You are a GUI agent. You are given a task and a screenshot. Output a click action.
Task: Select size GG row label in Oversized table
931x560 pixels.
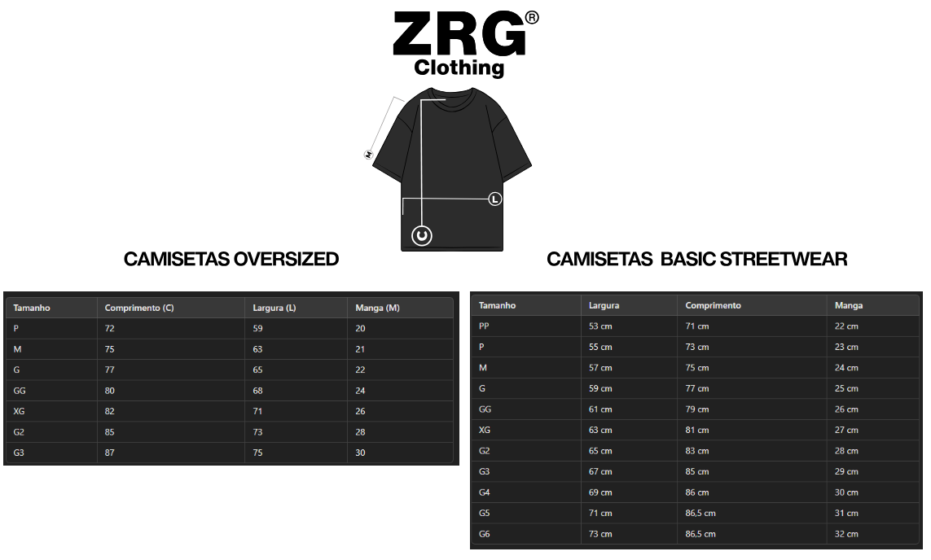[20, 391]
